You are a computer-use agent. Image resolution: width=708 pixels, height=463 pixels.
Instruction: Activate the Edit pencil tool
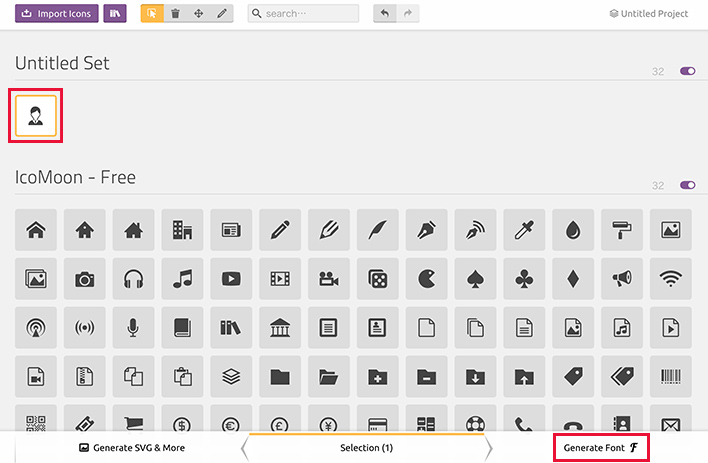tap(222, 14)
